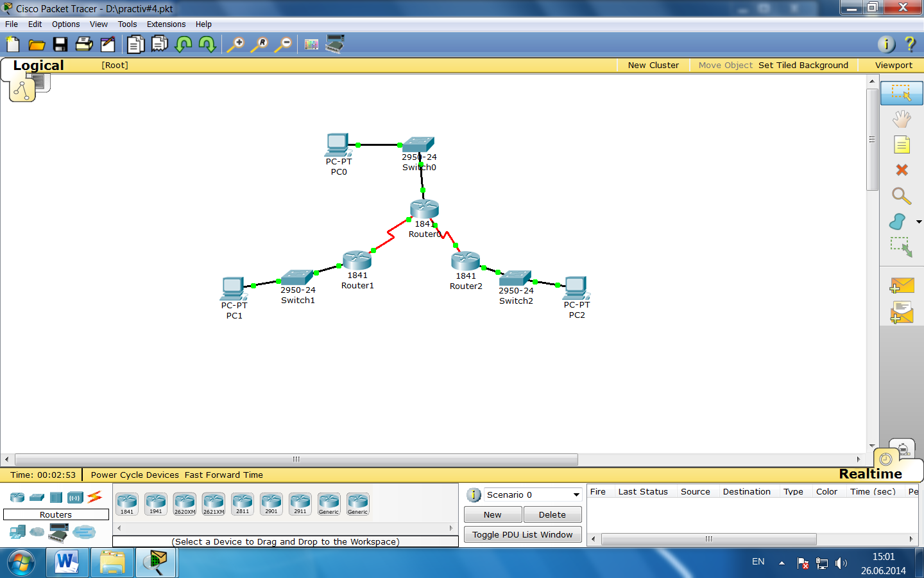Image resolution: width=924 pixels, height=578 pixels.
Task: Select the Resize Shape tool
Action: [x=902, y=247]
